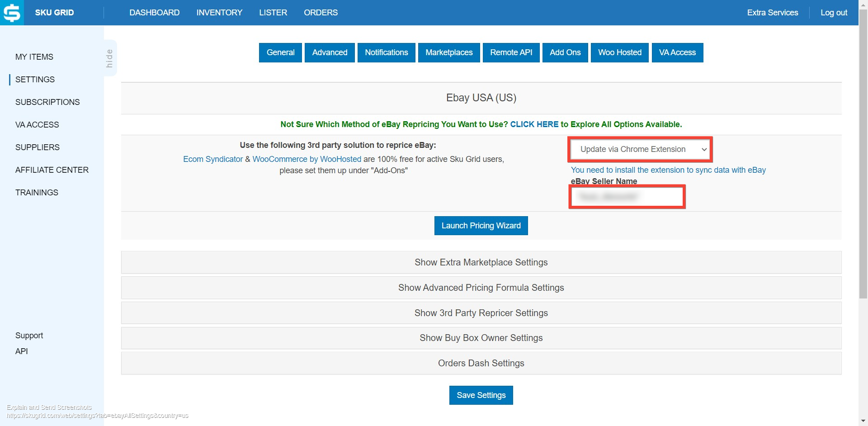Expand Show Buy Box Owner Settings

point(481,338)
